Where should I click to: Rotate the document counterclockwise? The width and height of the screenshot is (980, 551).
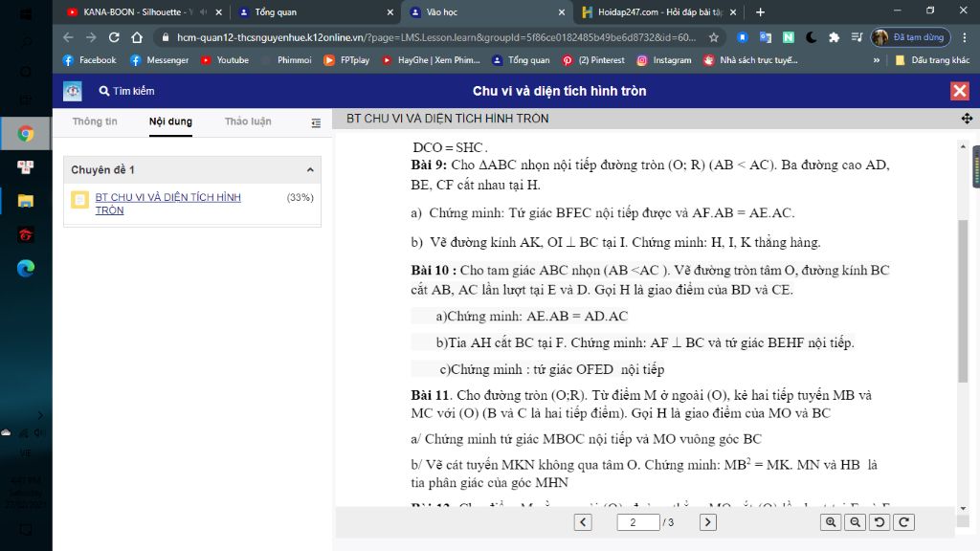(x=880, y=522)
